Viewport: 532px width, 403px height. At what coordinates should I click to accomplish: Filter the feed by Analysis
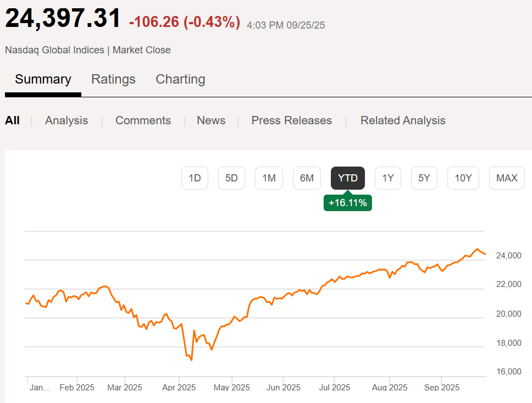coord(66,120)
